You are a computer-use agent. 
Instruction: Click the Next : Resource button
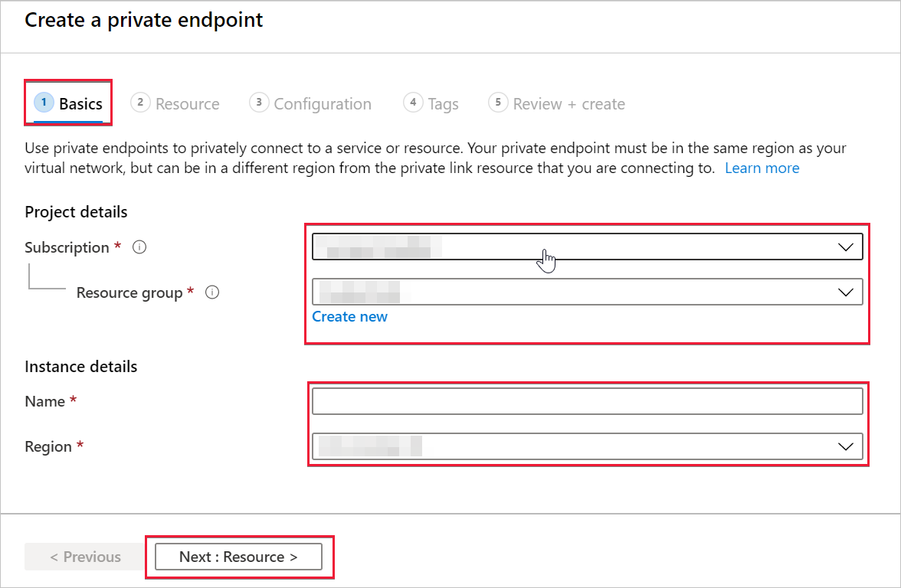point(238,557)
